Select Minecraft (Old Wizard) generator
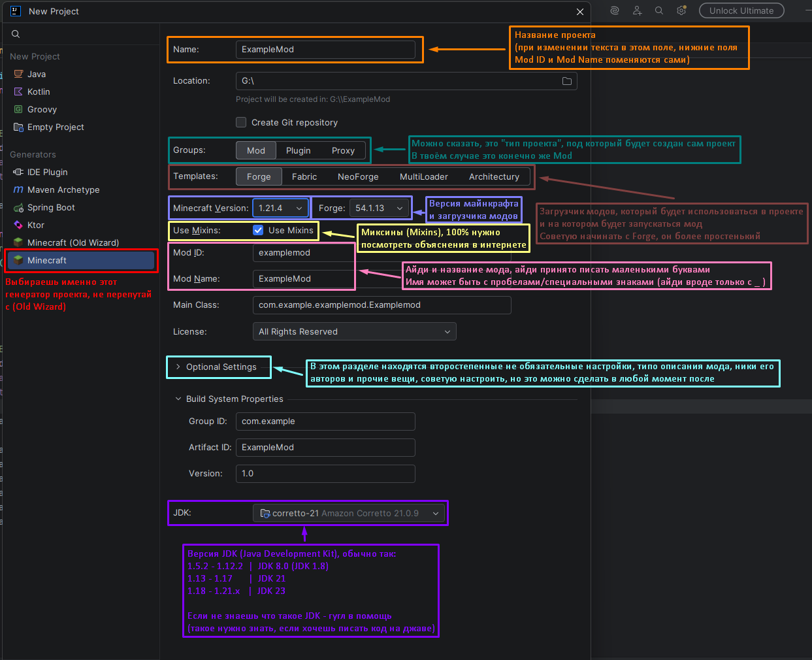The height and width of the screenshot is (660, 812). tap(73, 242)
